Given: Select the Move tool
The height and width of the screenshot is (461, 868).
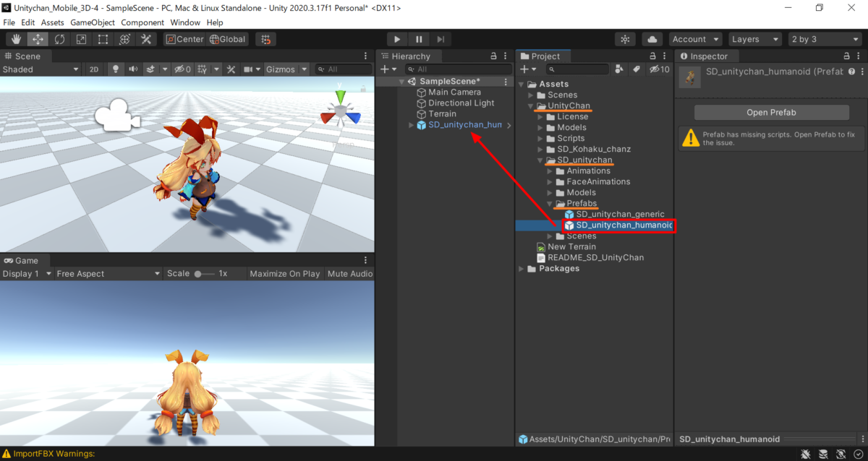Looking at the screenshot, I should (x=38, y=39).
